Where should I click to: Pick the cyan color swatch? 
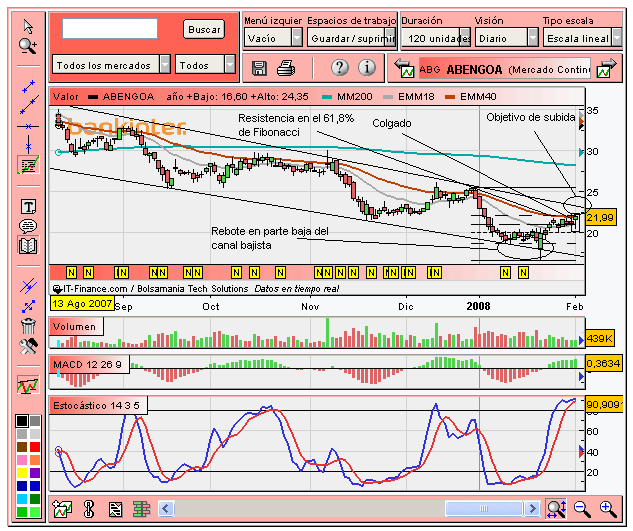(x=22, y=498)
